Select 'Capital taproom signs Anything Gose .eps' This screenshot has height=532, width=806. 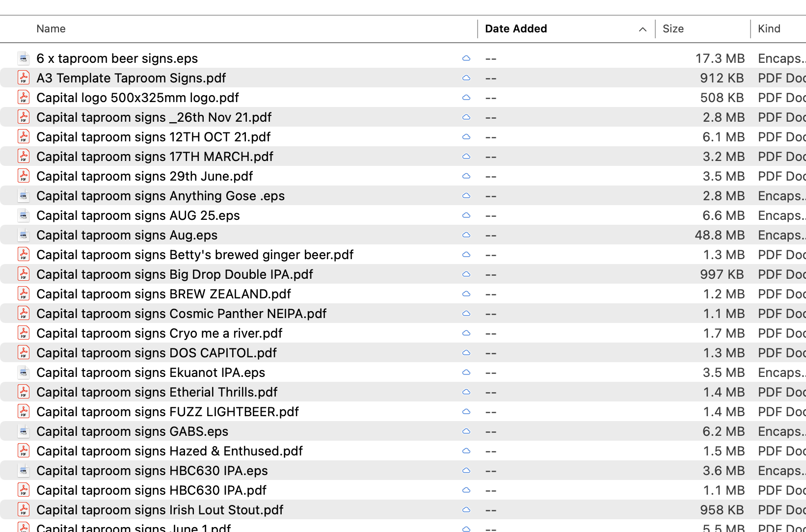(161, 196)
